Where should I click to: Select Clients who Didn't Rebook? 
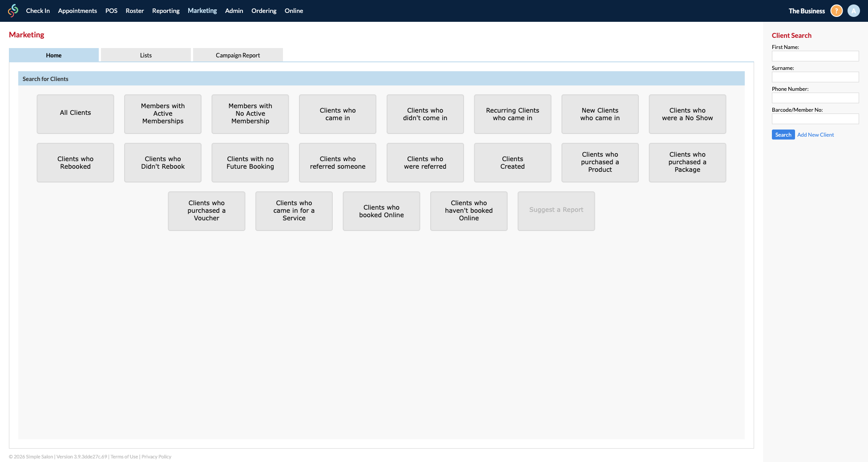pyautogui.click(x=162, y=162)
